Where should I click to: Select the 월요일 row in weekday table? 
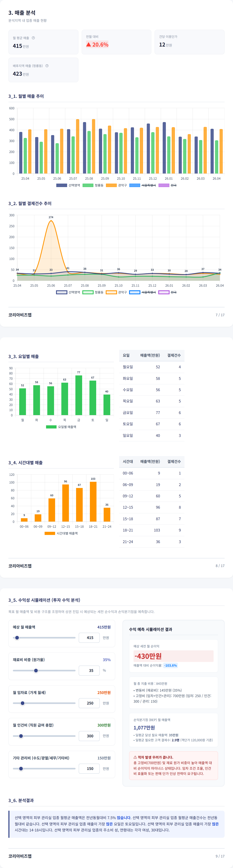[x=152, y=367]
